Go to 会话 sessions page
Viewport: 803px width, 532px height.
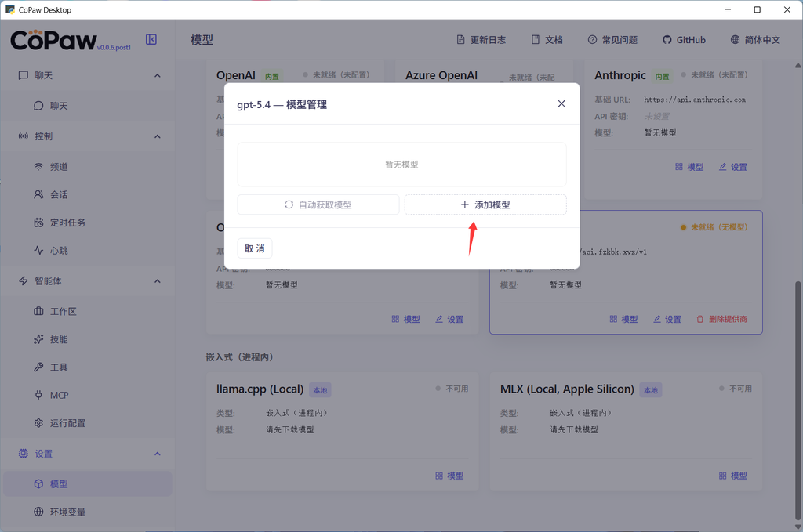click(87, 195)
